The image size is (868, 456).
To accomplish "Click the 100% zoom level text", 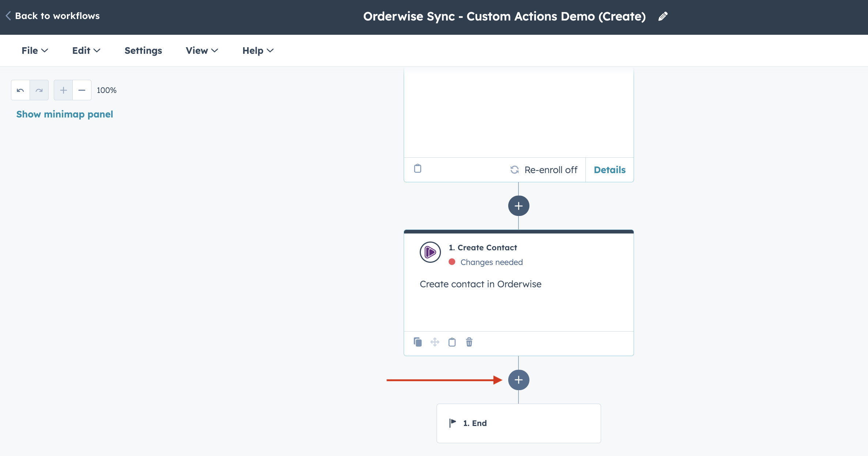I will (106, 90).
